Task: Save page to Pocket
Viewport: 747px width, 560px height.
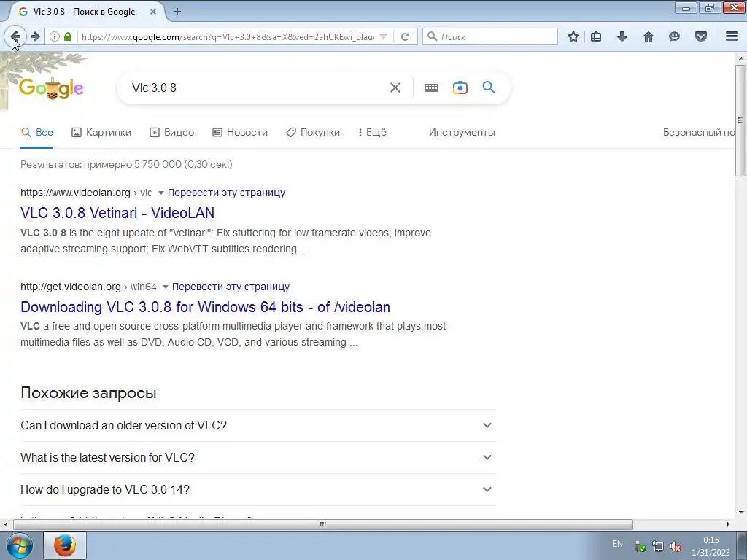Action: [701, 36]
